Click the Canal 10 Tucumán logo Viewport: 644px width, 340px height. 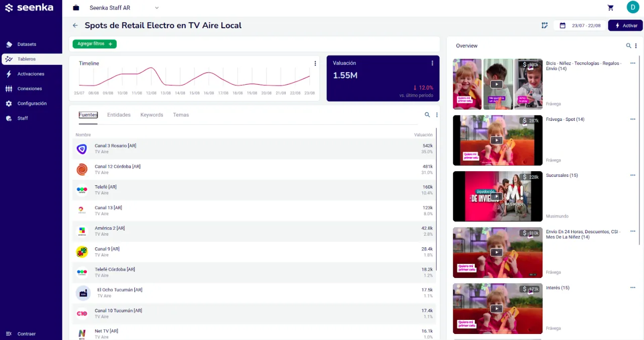pyautogui.click(x=82, y=314)
